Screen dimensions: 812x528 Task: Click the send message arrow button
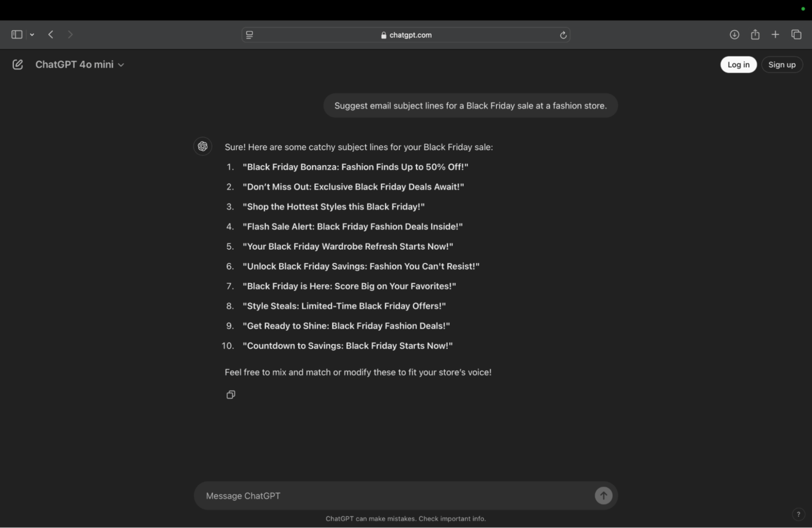coord(603,496)
